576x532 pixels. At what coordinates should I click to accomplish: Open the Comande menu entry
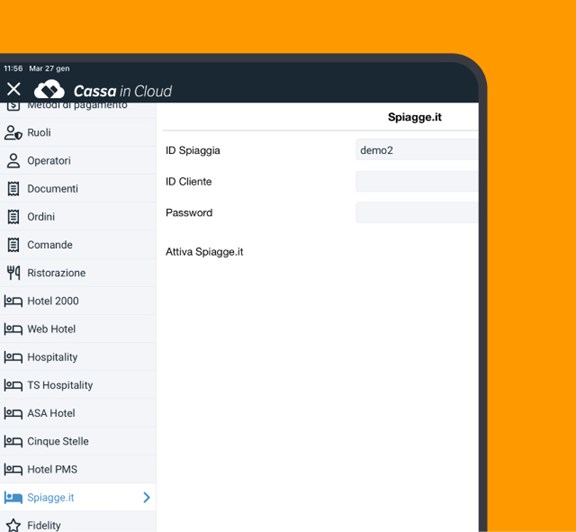[x=78, y=245]
